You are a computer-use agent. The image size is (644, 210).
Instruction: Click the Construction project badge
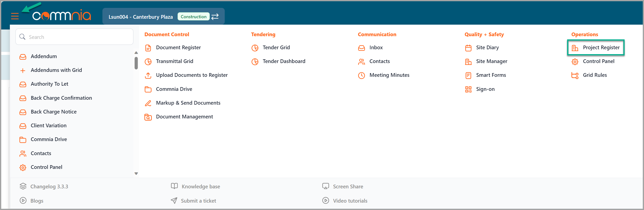click(x=194, y=16)
